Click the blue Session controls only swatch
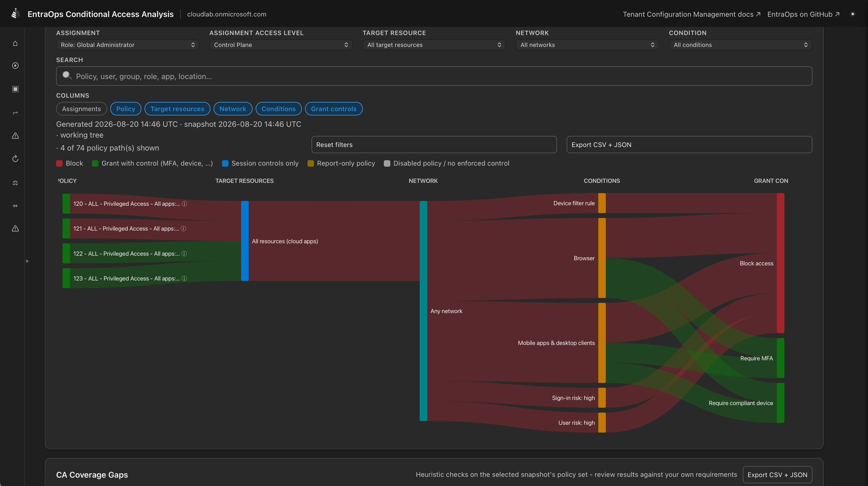 (x=225, y=163)
